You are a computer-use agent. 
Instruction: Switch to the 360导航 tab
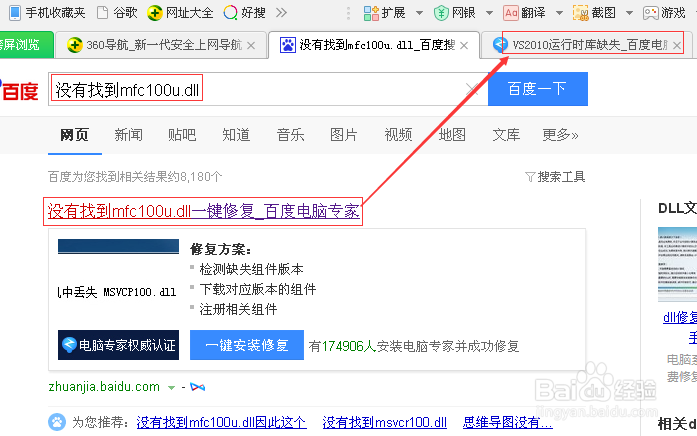click(160, 45)
